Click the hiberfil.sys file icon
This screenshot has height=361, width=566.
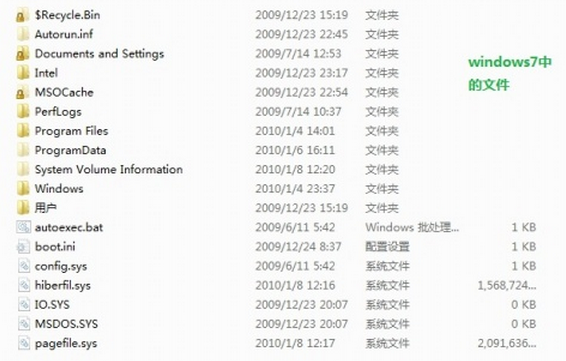23,285
